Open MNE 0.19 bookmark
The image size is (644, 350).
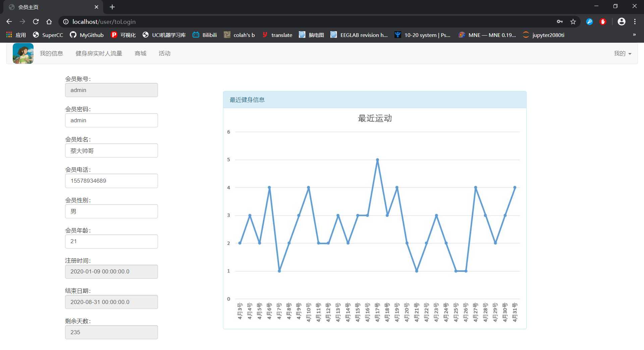pos(487,35)
